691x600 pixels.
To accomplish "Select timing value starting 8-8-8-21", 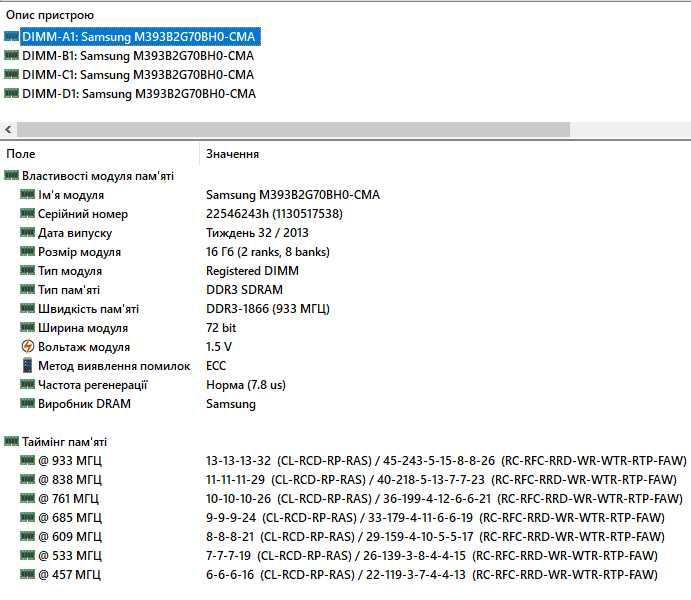I will (x=435, y=537).
